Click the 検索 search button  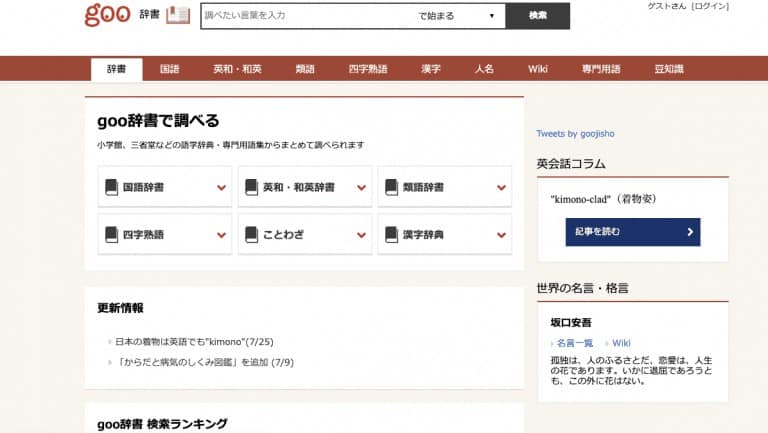538,16
